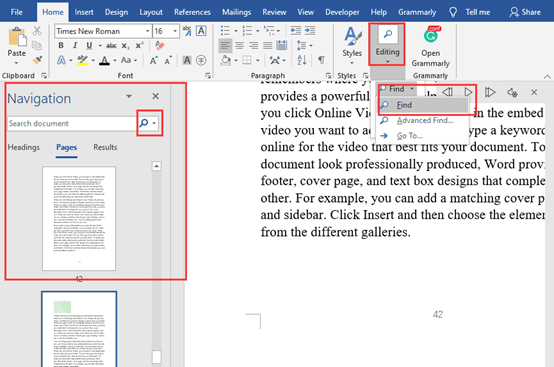Click the Multilevel List icon
The image size is (554, 367).
269,31
